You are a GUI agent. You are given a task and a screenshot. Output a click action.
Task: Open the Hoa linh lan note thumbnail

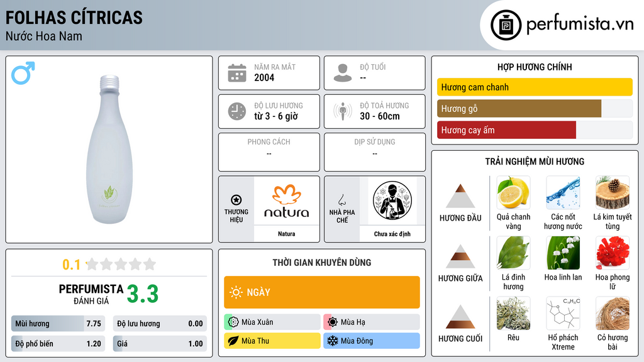563,253
